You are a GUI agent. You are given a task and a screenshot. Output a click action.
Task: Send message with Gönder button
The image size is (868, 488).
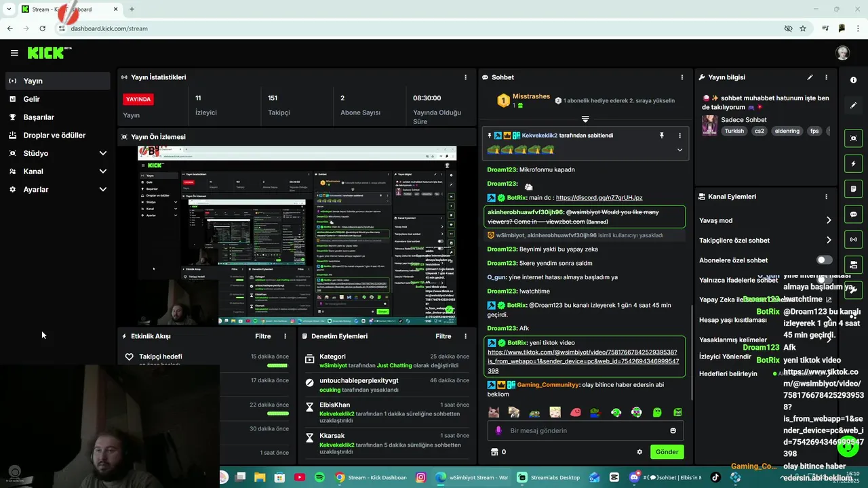click(x=667, y=452)
